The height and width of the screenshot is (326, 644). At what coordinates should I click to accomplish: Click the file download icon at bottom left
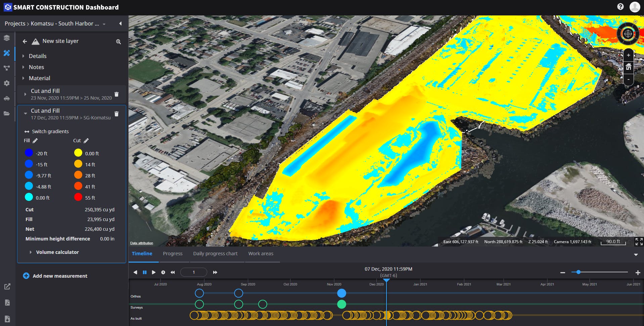pos(7,318)
